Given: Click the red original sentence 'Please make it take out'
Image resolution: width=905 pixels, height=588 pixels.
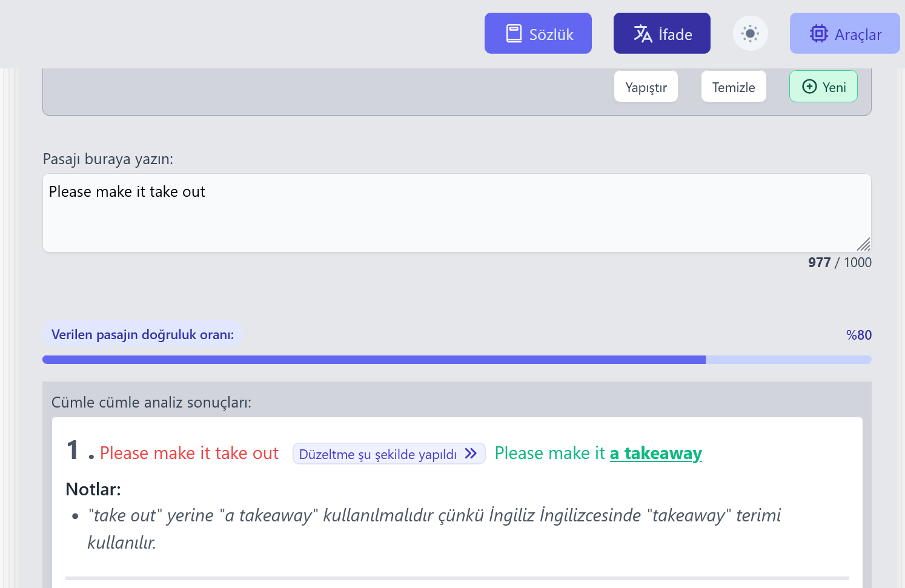Looking at the screenshot, I should click(x=189, y=453).
